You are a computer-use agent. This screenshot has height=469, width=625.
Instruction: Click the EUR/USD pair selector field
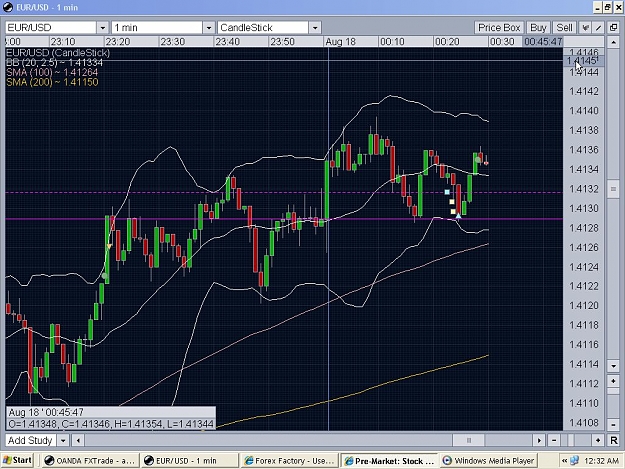[x=51, y=27]
